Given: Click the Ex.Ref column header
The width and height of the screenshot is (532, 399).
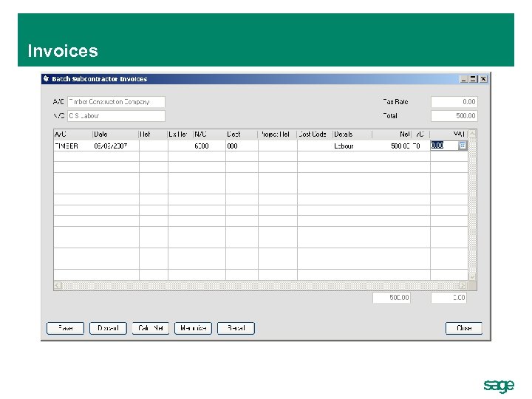Looking at the screenshot, I should point(180,134).
